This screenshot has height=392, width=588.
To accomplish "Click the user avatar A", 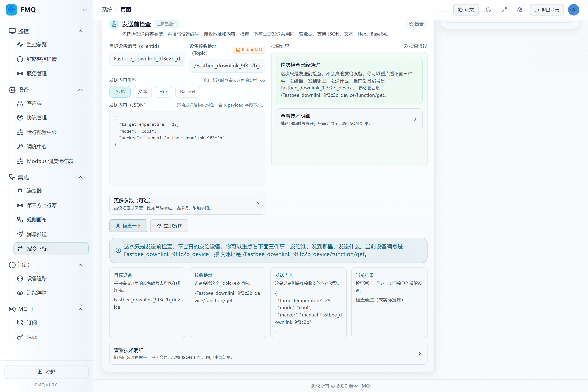I will pyautogui.click(x=574, y=10).
